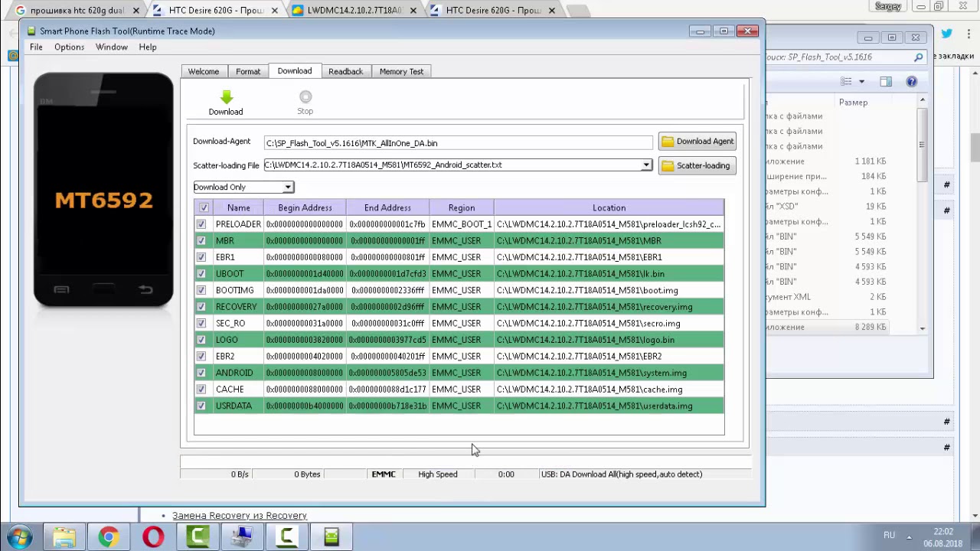Viewport: 980px width, 551px height.
Task: Open the Windows Start menu
Action: coord(19,536)
